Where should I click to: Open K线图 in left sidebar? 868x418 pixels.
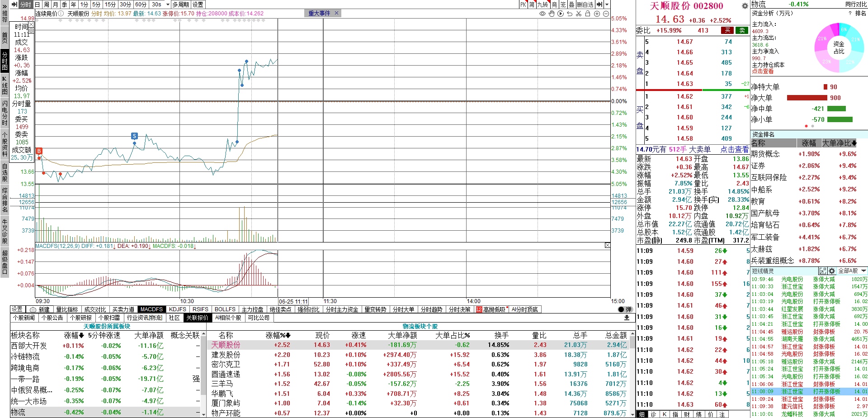[5, 85]
